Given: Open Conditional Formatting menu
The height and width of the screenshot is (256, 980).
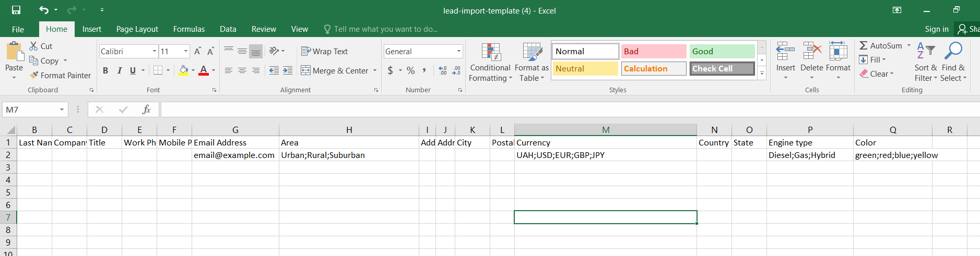Looking at the screenshot, I should [x=490, y=62].
